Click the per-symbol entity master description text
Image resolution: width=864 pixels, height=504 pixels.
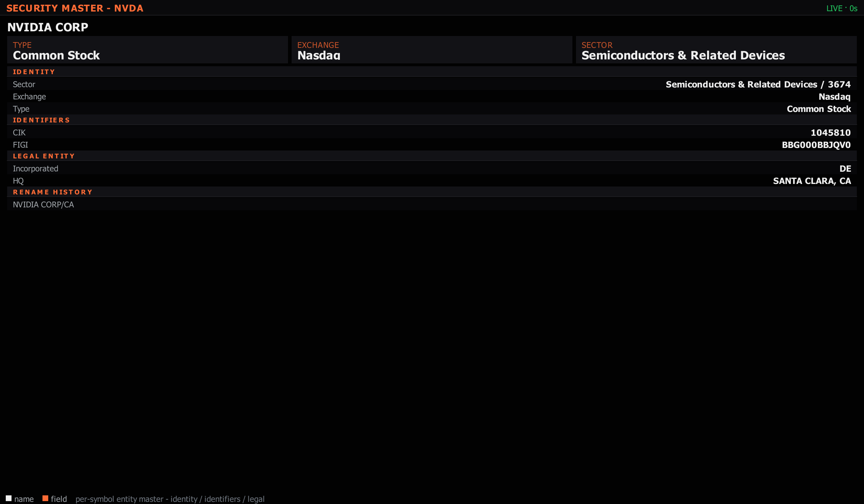pos(170,499)
